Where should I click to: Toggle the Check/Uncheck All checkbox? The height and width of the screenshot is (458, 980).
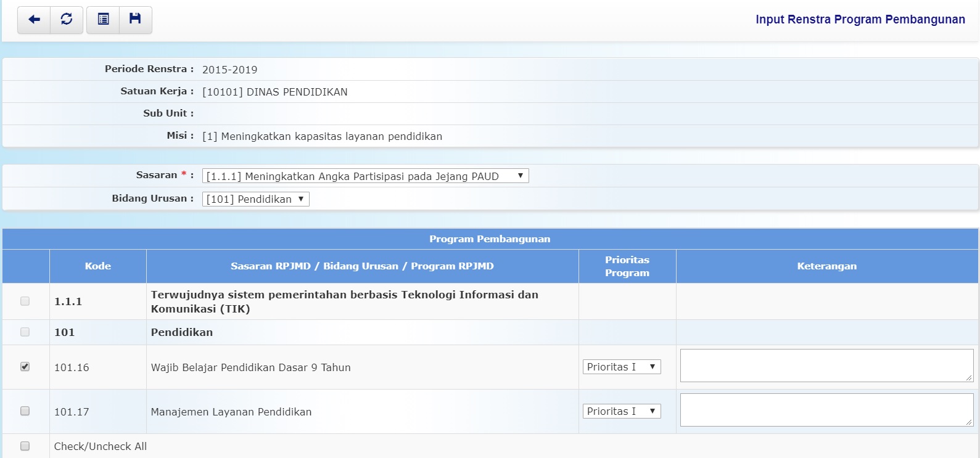[25, 446]
